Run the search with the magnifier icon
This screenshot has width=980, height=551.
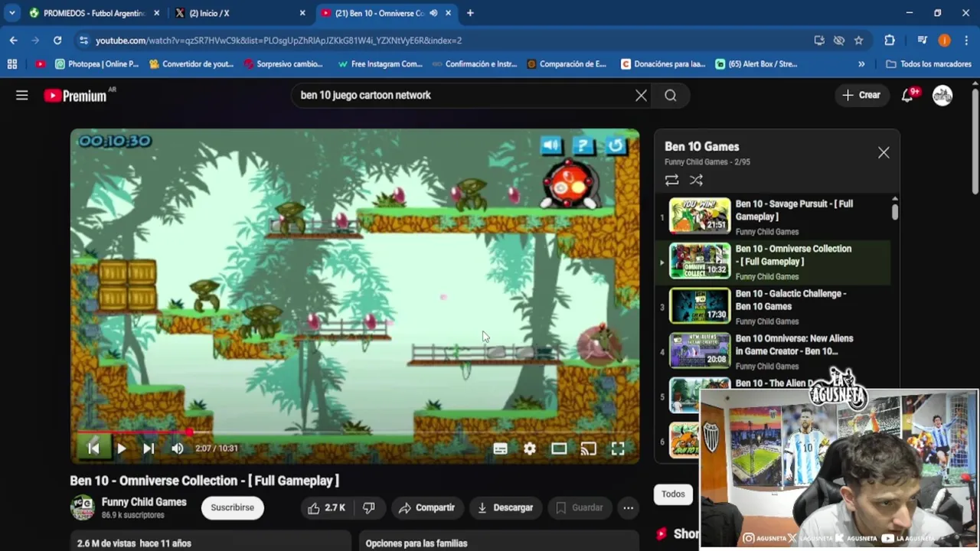670,95
